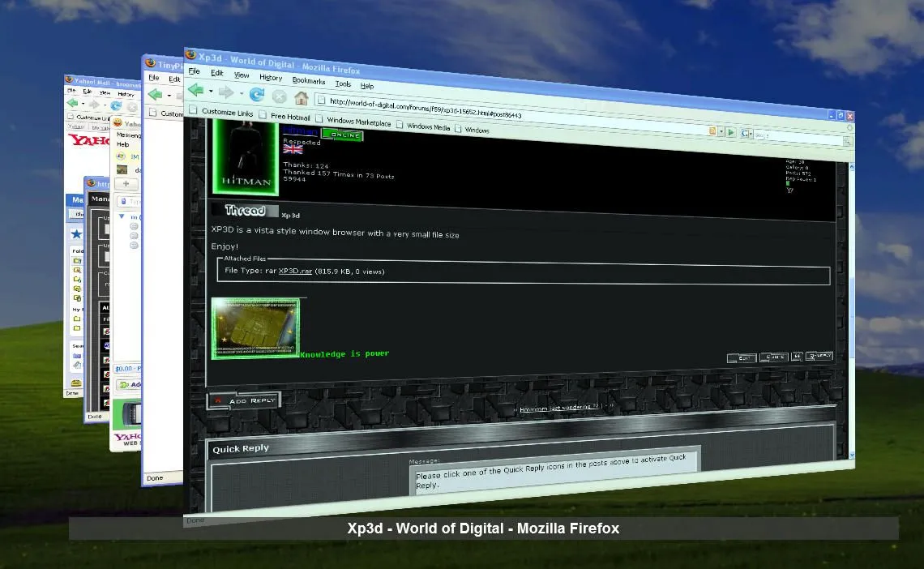Reload the page with the Refresh icon
The height and width of the screenshot is (569, 924).
(x=257, y=95)
